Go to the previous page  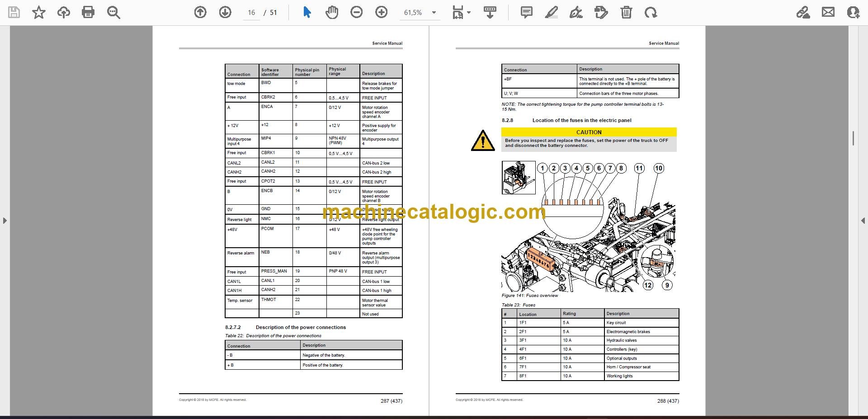(x=200, y=12)
